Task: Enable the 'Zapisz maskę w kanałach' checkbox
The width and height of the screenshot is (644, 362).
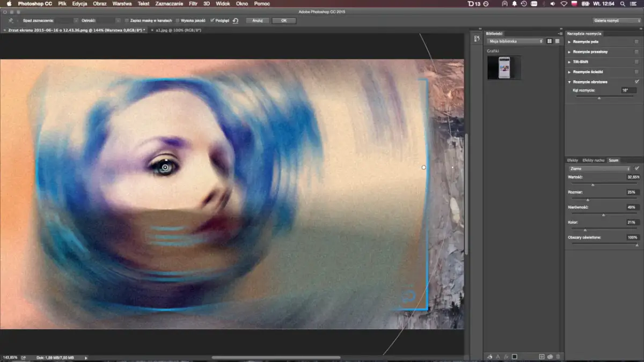Action: [127, 20]
